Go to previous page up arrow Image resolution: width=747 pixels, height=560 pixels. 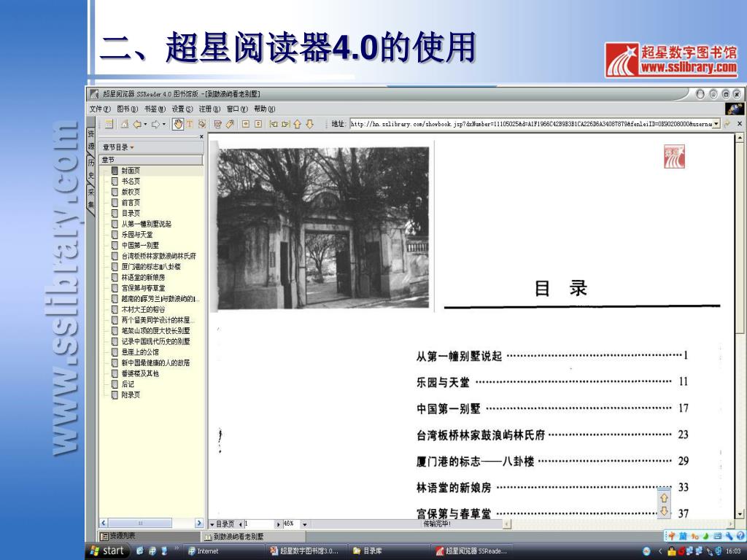[x=298, y=124]
